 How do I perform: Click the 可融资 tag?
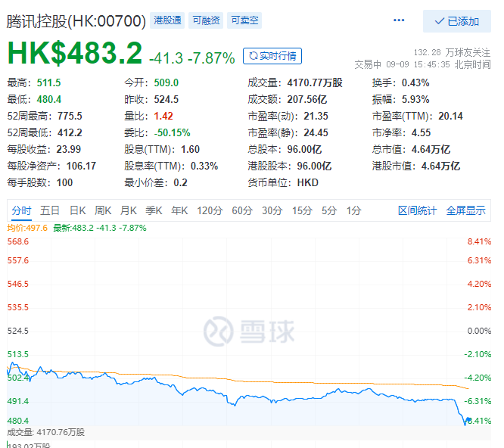[206, 20]
